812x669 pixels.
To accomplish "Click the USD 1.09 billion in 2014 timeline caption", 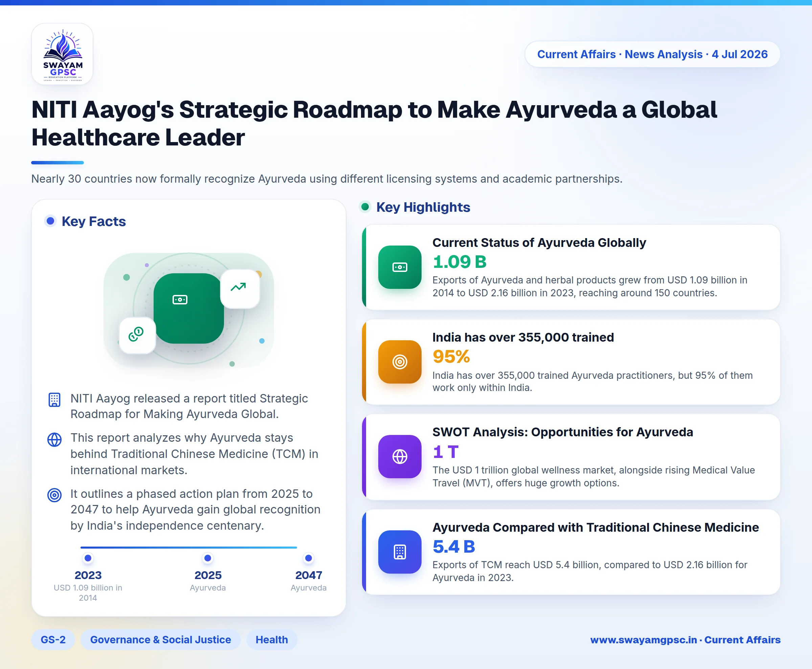I will [x=88, y=593].
